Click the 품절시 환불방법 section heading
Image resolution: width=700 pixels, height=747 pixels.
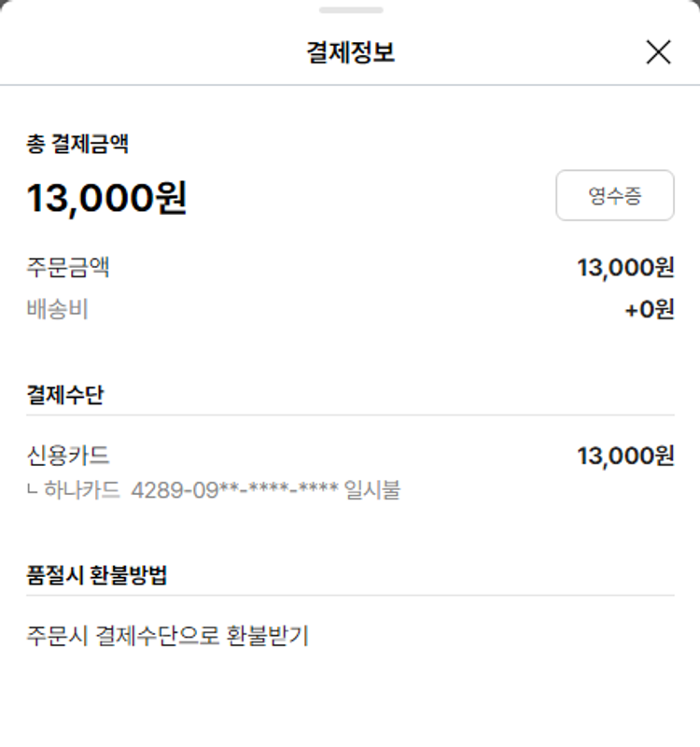click(97, 575)
